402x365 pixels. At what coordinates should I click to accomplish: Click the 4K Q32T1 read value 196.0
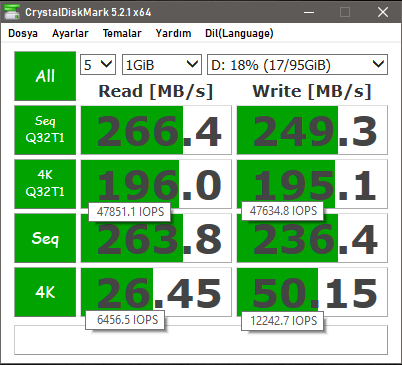[156, 184]
